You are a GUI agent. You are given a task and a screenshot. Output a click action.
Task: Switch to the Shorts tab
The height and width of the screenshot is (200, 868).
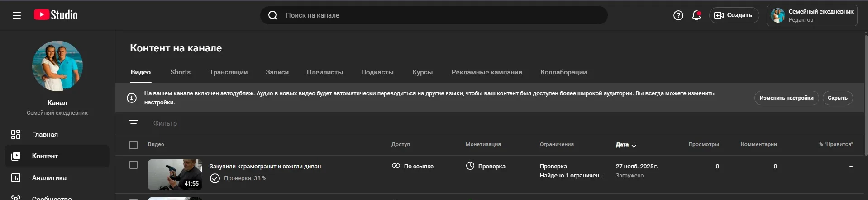(180, 72)
